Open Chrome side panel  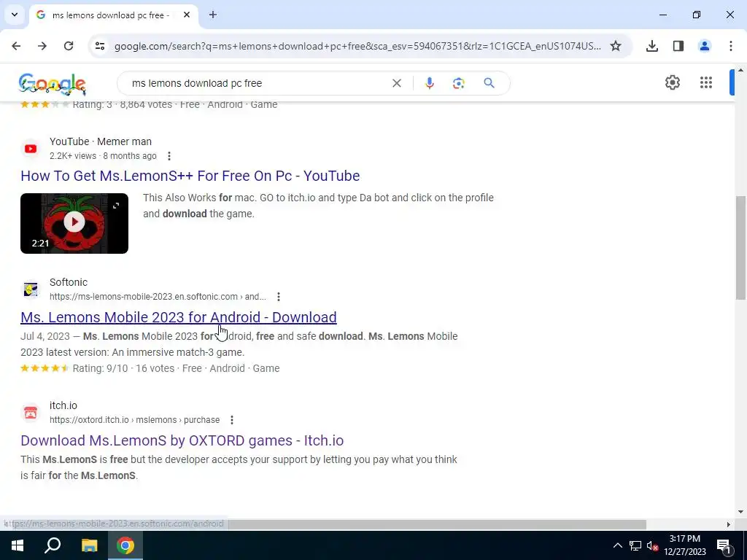point(678,46)
